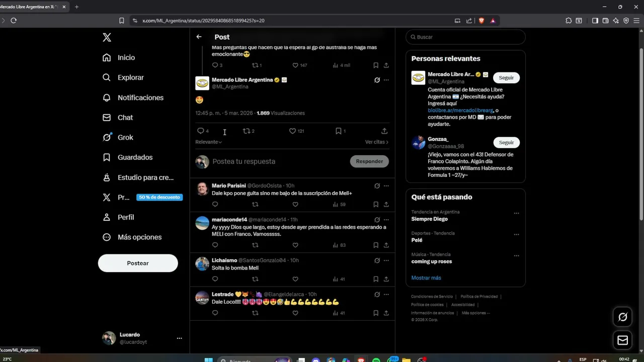Open more options on the main post
The image size is (644, 362).
pos(386,80)
